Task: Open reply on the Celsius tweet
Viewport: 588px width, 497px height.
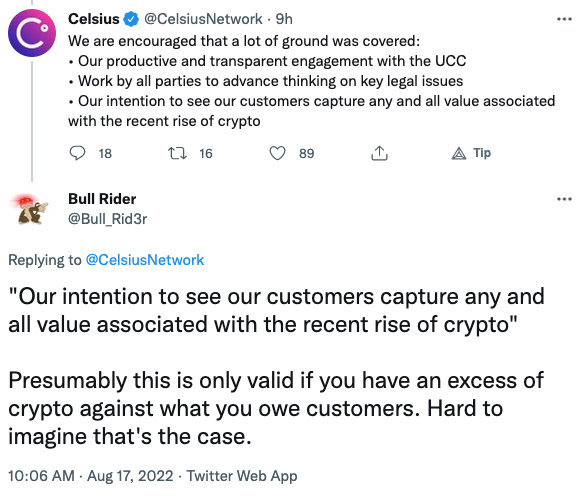Action: coord(77,153)
